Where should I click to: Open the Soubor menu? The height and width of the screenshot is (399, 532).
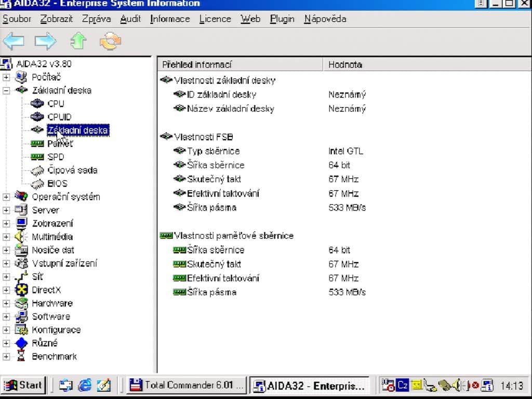(x=17, y=19)
